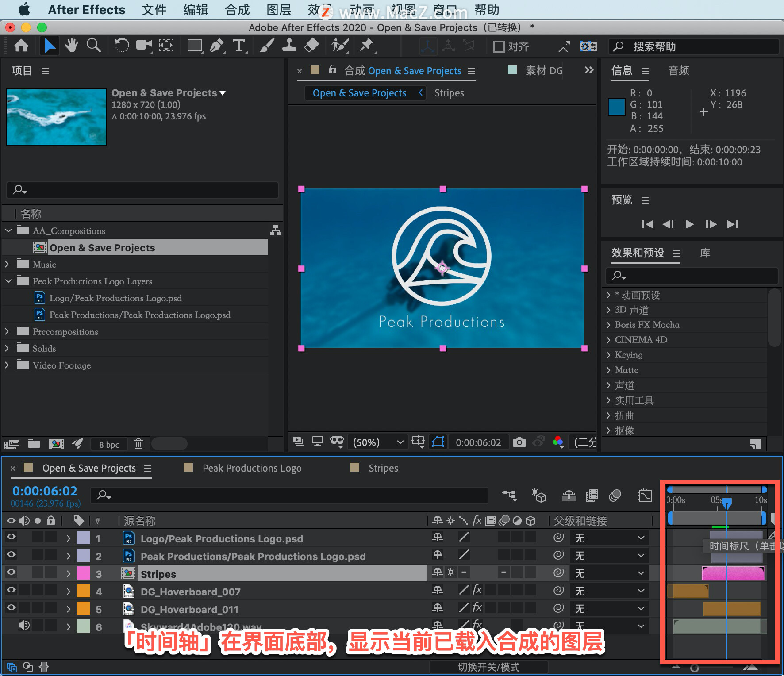This screenshot has width=784, height=676.
Task: Toggle effects fx switch on DG_Hoverboard_007
Action: [x=477, y=590]
